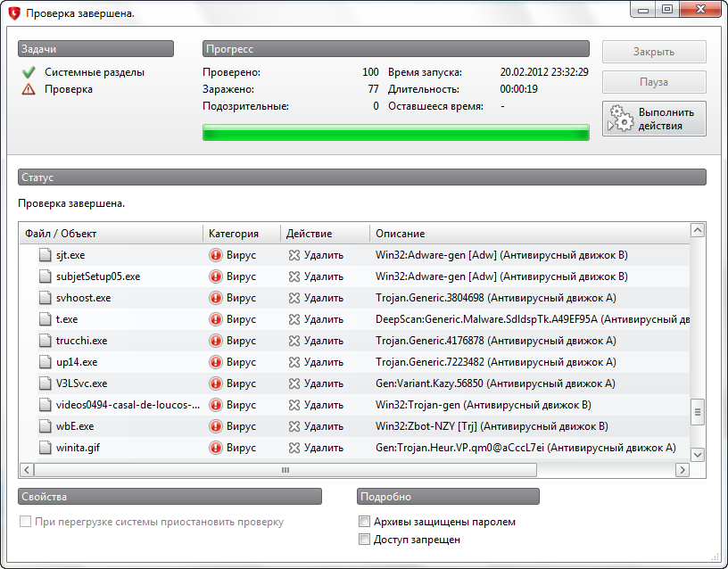Click the file icon for wbE.exe
This screenshot has width=728, height=569.
pos(45,425)
